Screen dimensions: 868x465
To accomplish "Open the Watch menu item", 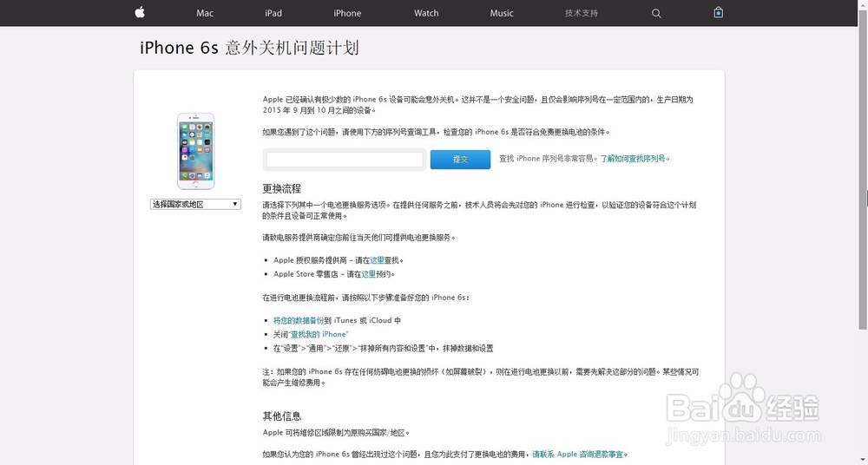I will pyautogui.click(x=426, y=13).
